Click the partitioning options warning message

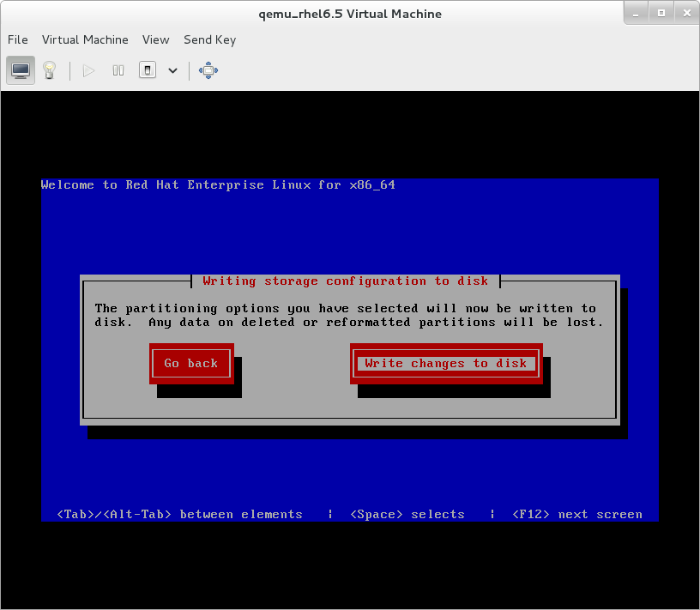tap(348, 315)
